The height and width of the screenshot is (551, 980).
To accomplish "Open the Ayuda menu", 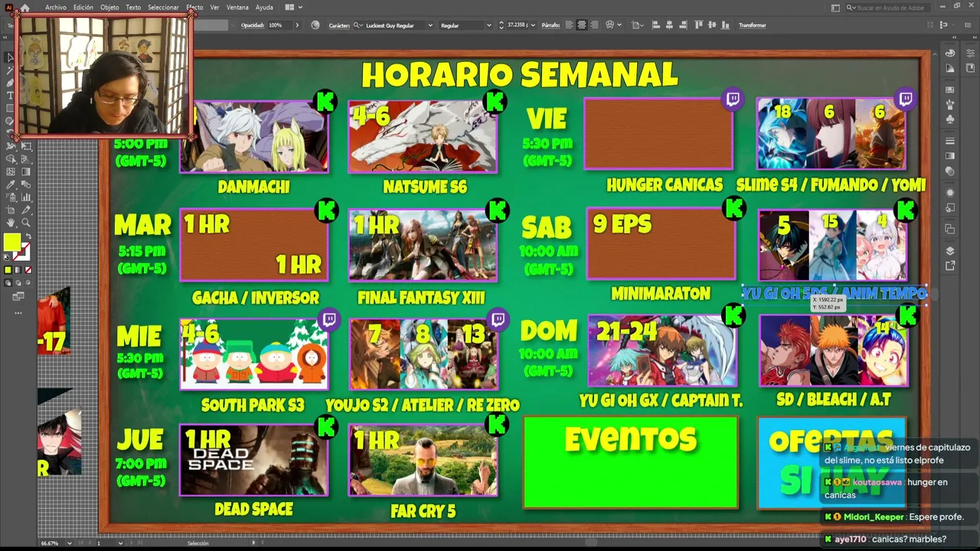I will pos(264,7).
